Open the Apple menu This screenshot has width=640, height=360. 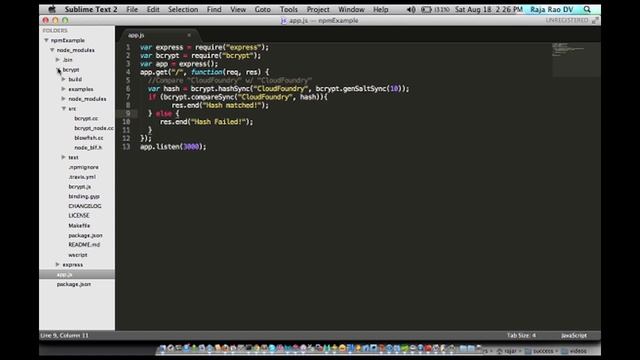tap(52, 9)
